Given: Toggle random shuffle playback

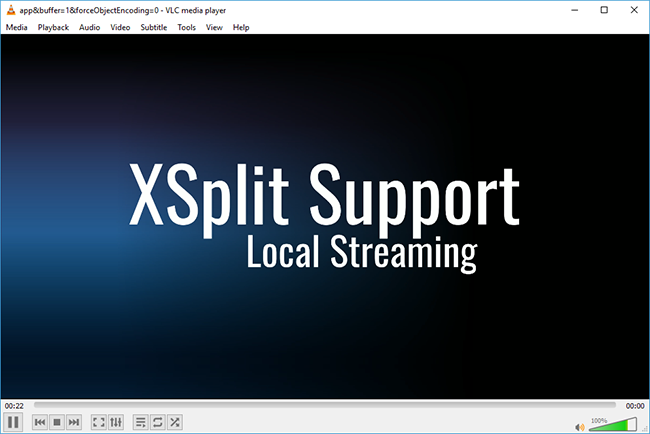Looking at the screenshot, I should tap(175, 422).
